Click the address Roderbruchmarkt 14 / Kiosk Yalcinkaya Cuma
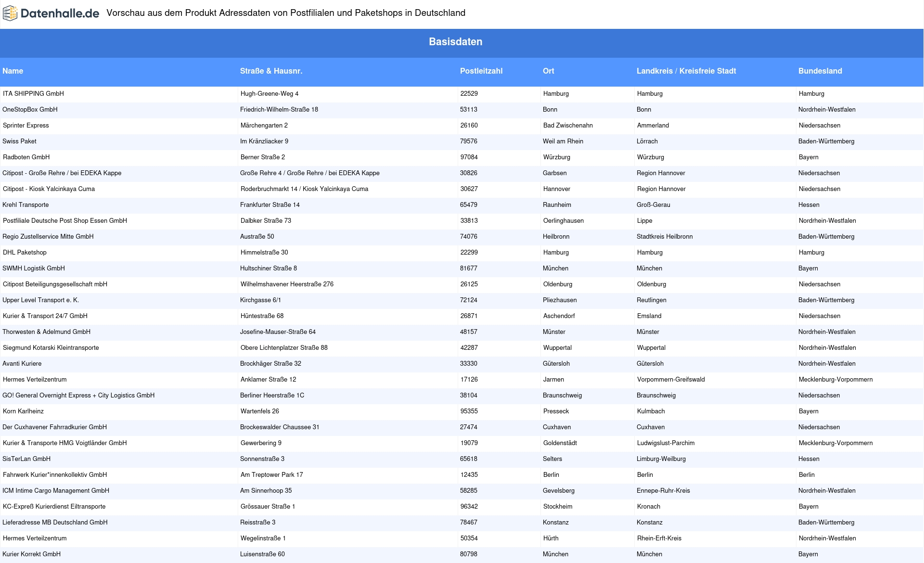The height and width of the screenshot is (563, 924). coord(304,189)
